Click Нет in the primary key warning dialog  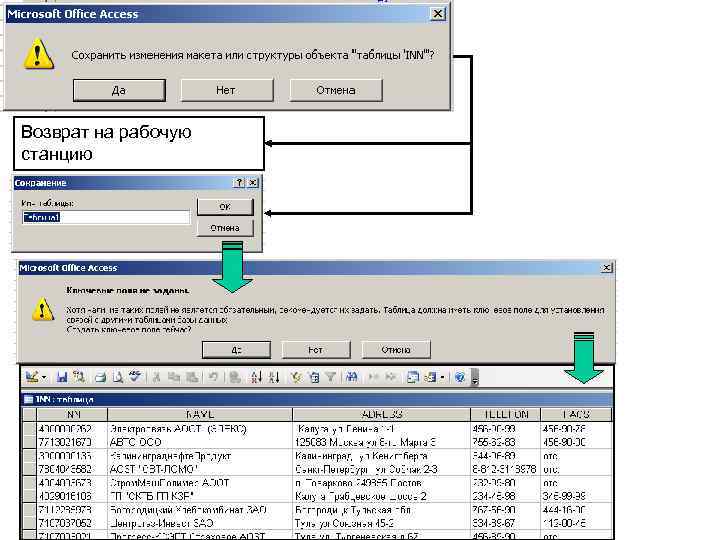point(315,350)
